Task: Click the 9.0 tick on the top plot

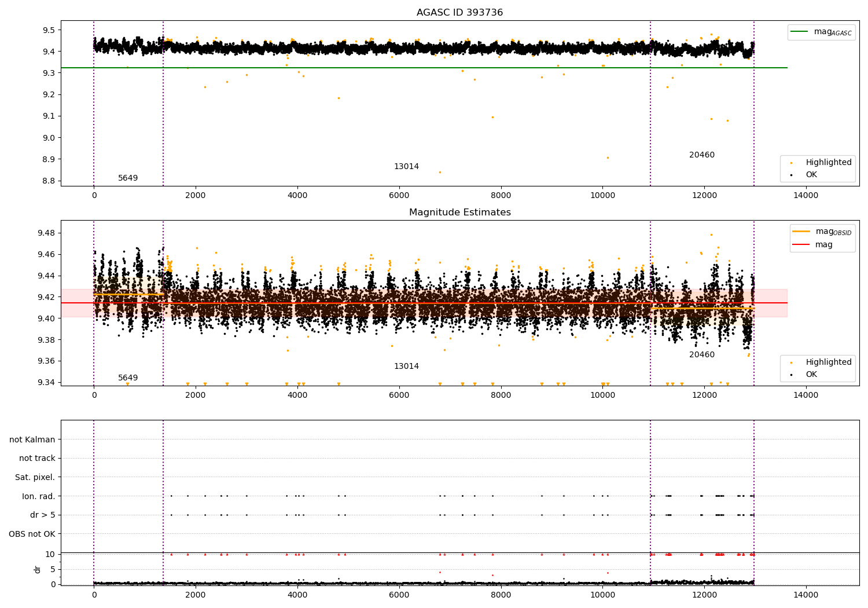Action: pyautogui.click(x=49, y=138)
